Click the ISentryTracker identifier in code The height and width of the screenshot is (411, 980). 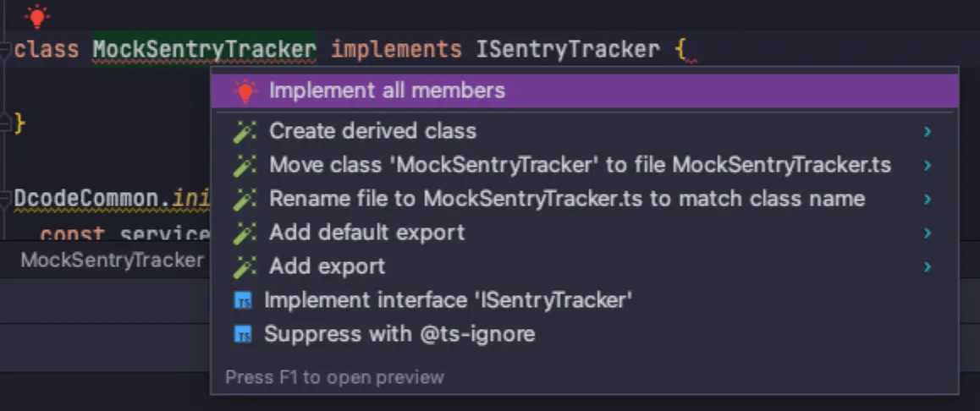pyautogui.click(x=567, y=50)
